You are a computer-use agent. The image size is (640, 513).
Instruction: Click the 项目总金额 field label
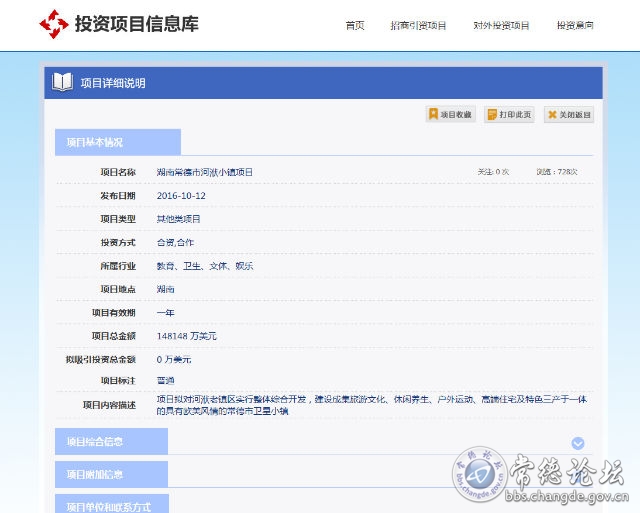pyautogui.click(x=113, y=336)
